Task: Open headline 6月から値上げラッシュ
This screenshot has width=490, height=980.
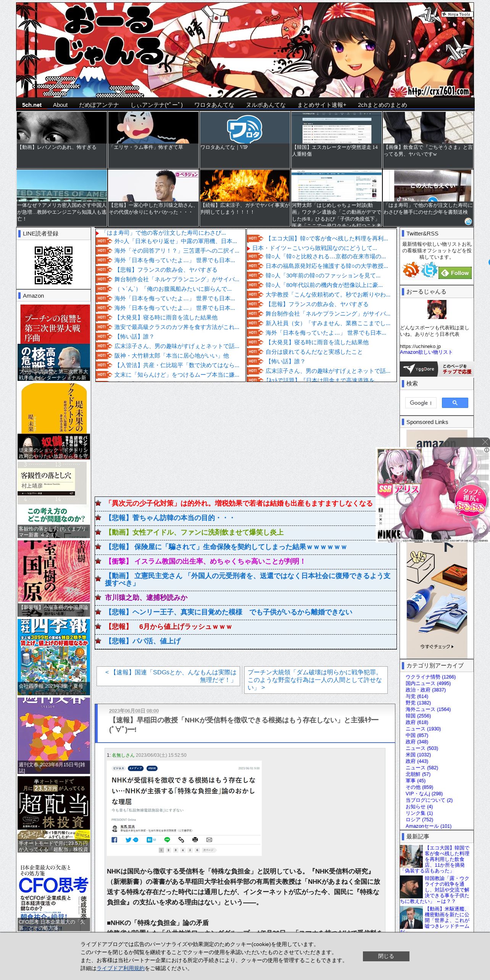Action: (x=168, y=627)
